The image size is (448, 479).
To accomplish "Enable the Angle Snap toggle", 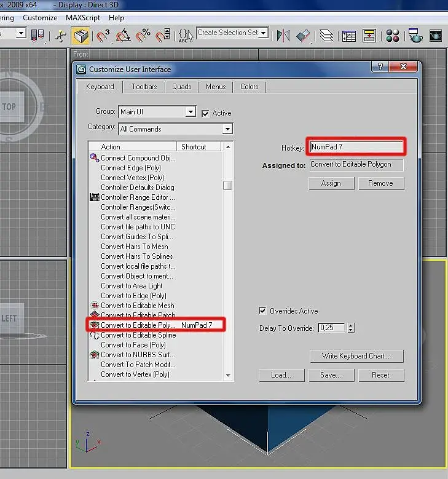I will pyautogui.click(x=123, y=36).
